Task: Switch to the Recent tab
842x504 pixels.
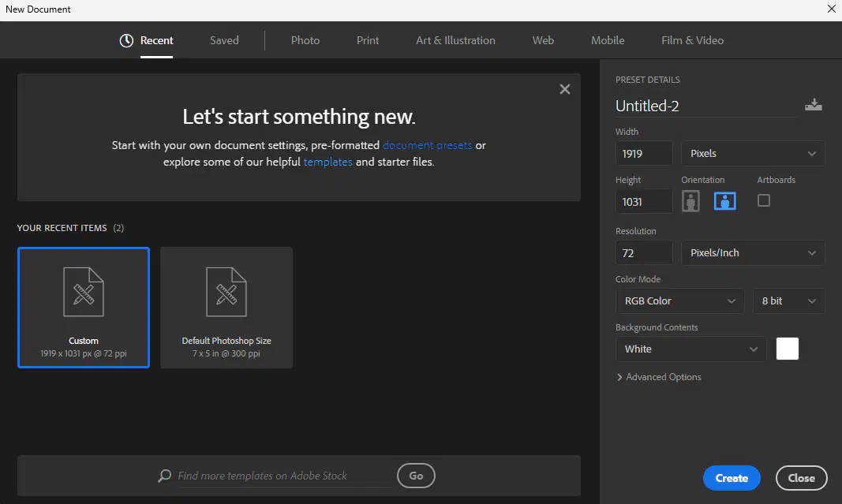Action: 156,40
